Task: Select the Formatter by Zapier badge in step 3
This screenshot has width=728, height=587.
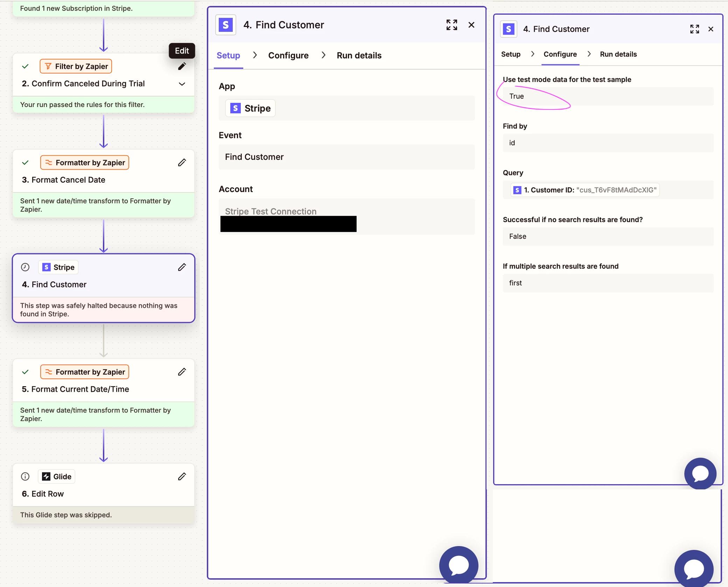Action: point(85,163)
